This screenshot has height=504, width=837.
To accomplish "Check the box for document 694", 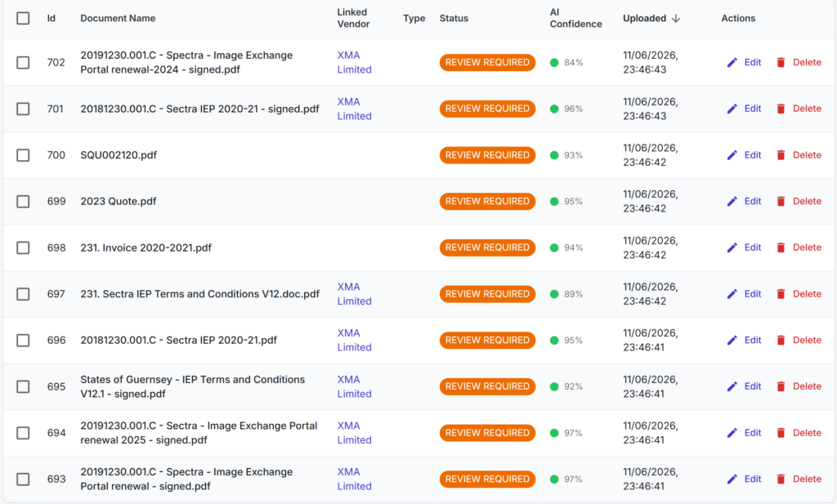I will [23, 433].
